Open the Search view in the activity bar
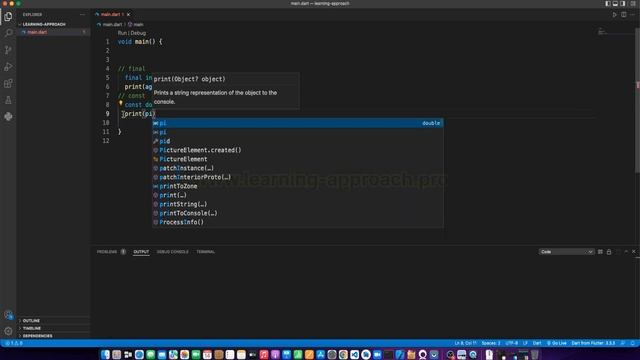 click(8, 33)
